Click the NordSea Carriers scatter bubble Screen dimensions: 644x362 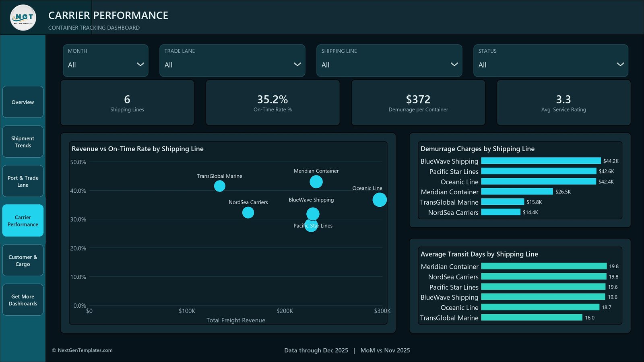pos(248,212)
